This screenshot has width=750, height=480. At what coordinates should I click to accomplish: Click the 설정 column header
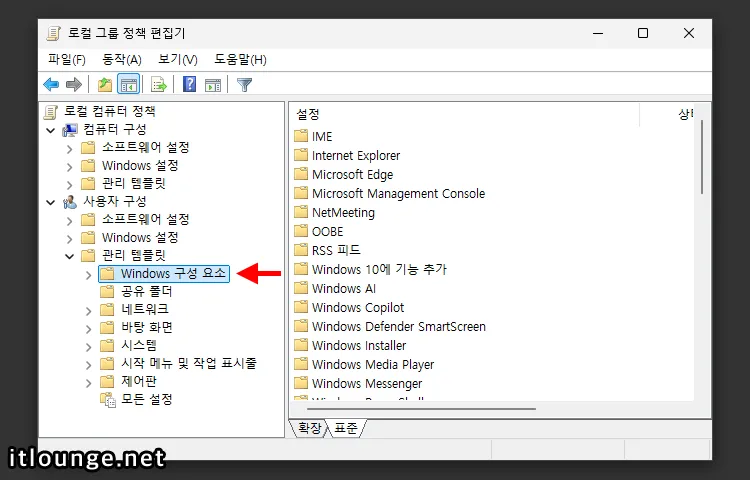[x=464, y=114]
